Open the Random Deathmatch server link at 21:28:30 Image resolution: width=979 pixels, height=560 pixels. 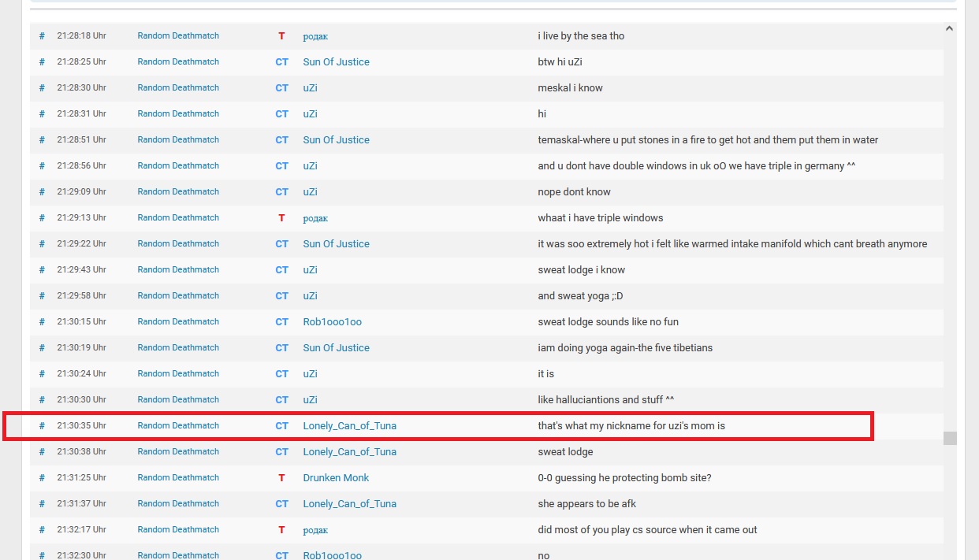pos(178,88)
